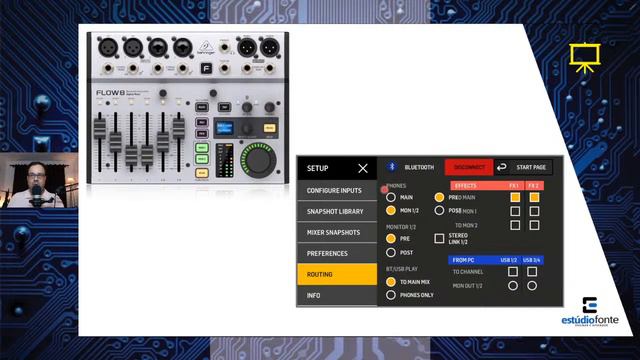Viewport: 640px width, 360px height.
Task: Select the USB 1/2 Mon Out 1/2 radio
Action: (x=513, y=286)
